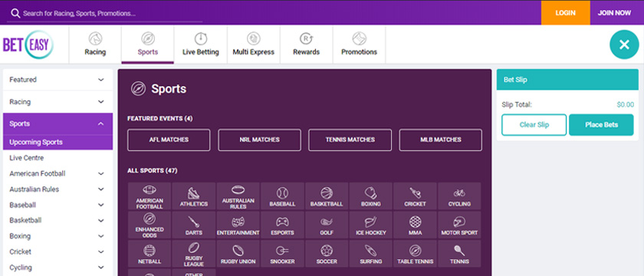Viewport: 644px width, 276px height.
Task: Select Upcoming Sports in the sidebar
Action: tap(58, 143)
